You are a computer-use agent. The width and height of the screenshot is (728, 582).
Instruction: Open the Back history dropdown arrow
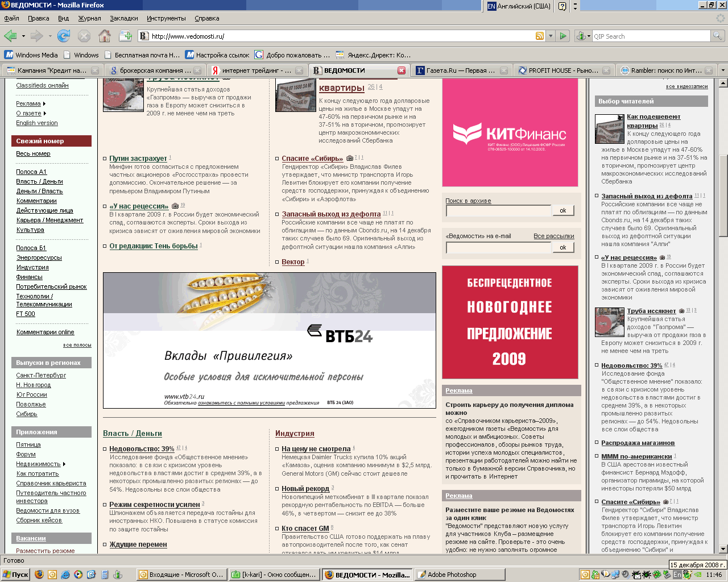tap(23, 36)
